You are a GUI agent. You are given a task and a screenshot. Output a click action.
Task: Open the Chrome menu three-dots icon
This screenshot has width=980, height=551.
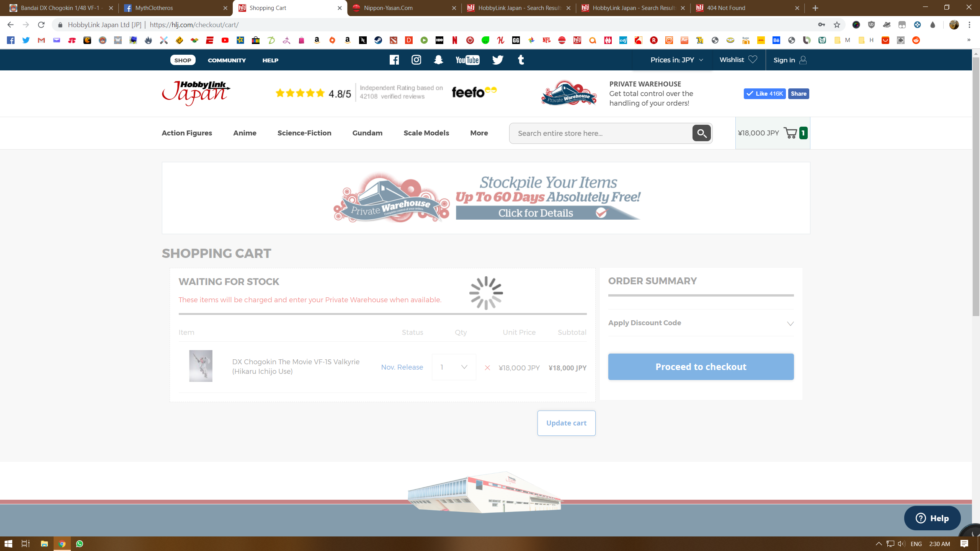click(969, 25)
